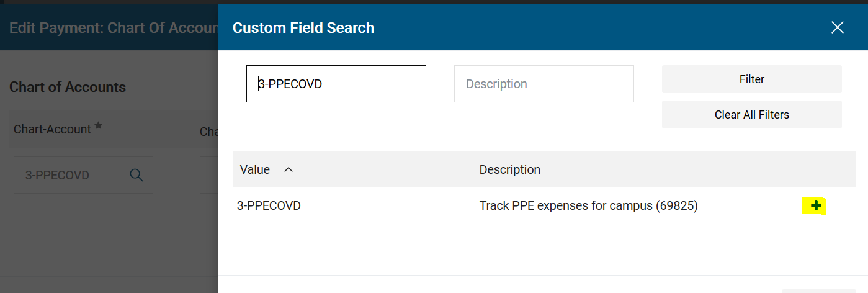Click the Custom Field Search dialog title
Screen dimensions: 868x293
pos(303,28)
